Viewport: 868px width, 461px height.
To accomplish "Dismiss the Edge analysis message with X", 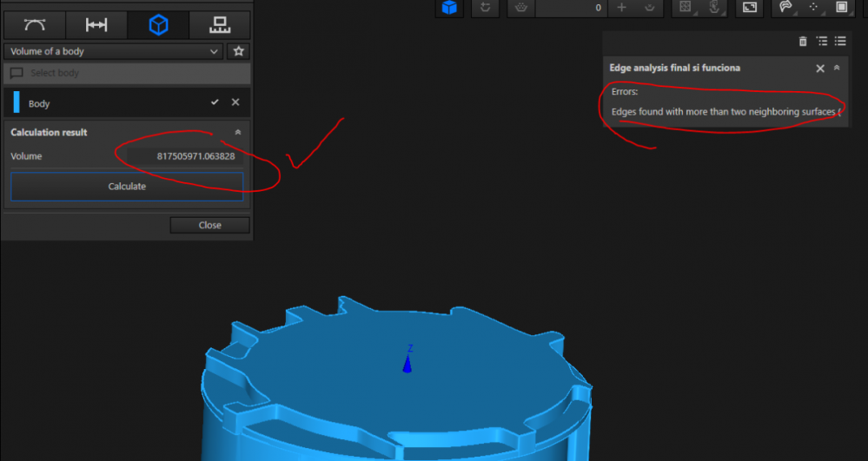I will (820, 68).
